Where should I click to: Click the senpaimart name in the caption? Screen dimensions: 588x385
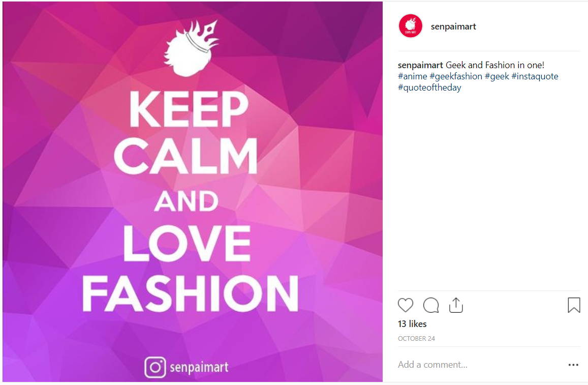pos(420,65)
